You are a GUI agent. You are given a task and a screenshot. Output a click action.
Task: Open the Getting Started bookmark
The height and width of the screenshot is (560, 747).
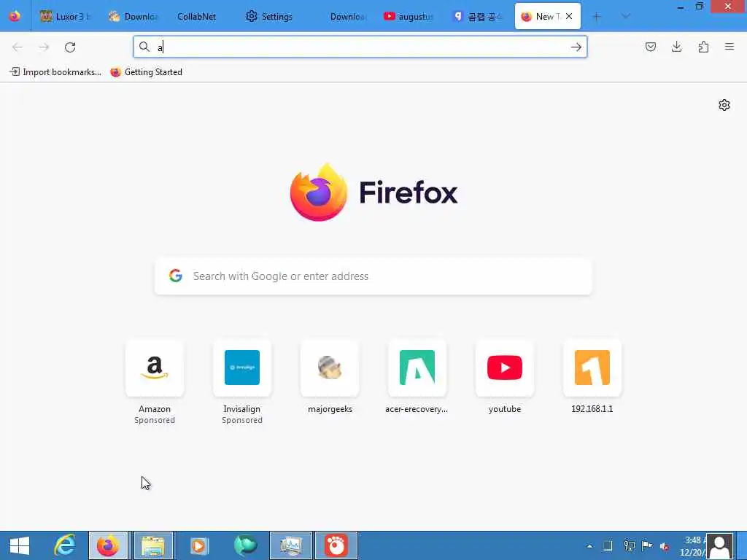tap(146, 72)
